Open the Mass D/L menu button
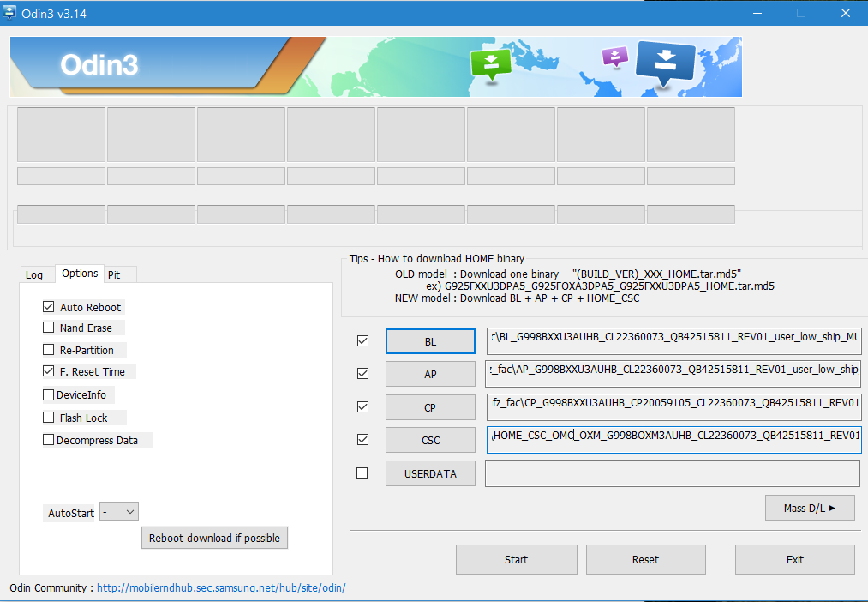The width and height of the screenshot is (868, 602). click(810, 508)
